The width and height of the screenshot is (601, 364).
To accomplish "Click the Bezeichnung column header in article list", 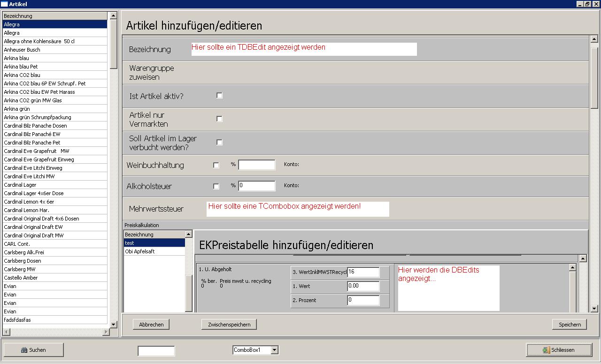I will click(54, 15).
